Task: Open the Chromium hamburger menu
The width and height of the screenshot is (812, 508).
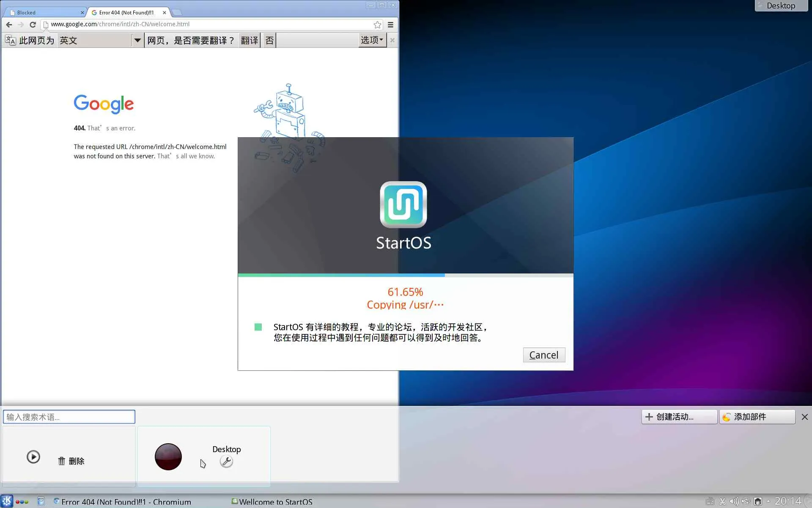Action: tap(390, 25)
